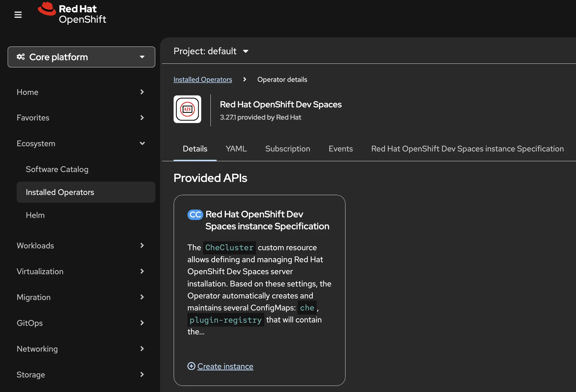Viewport: 576px width, 392px height.
Task: Follow the Installed Operators breadcrumb link
Action: pyautogui.click(x=203, y=79)
